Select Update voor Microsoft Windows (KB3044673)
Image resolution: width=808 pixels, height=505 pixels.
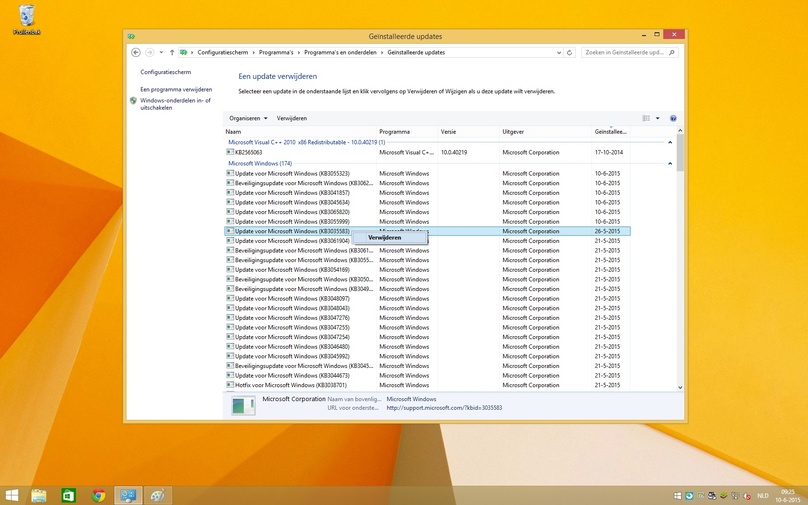(427, 376)
